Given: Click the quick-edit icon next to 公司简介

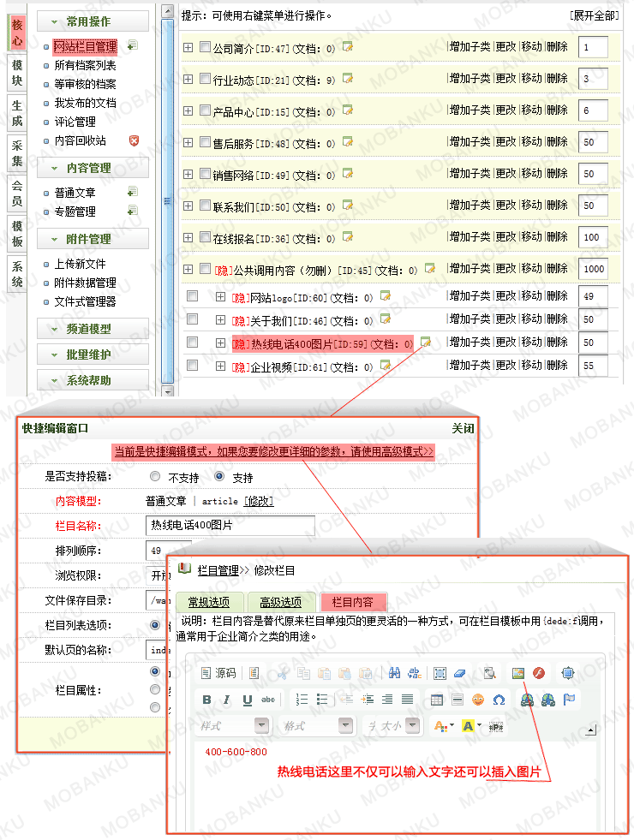Looking at the screenshot, I should click(x=348, y=46).
